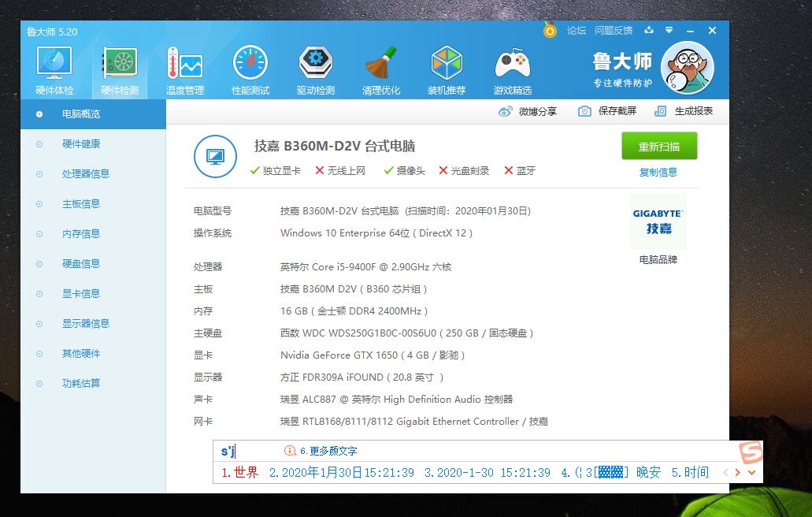The width and height of the screenshot is (812, 517).
Task: Choose IME candidate 1 世界
Action: click(239, 472)
